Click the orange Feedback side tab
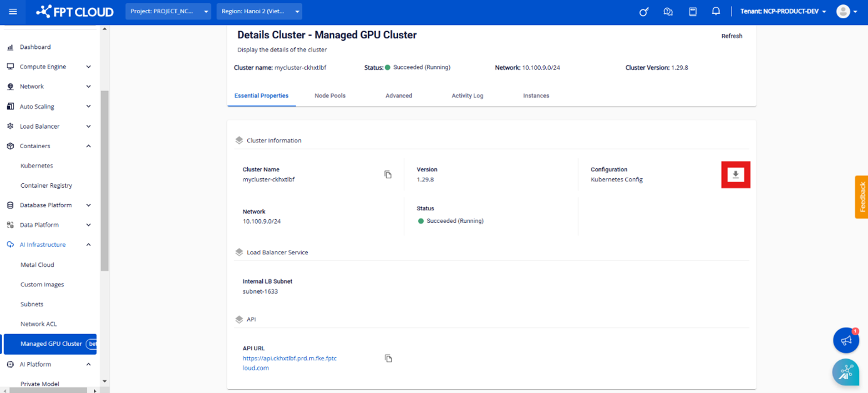Viewport: 868px width, 393px height. 861,197
